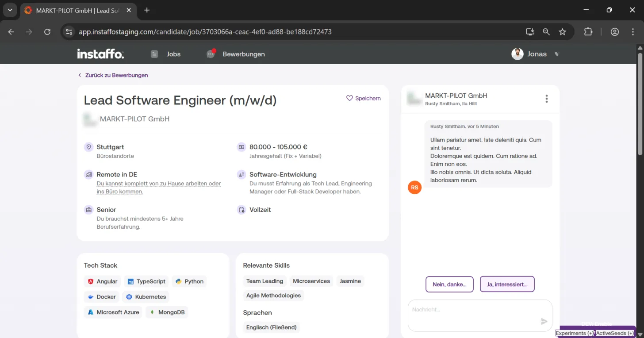644x338 pixels.
Task: Click the RS sender avatar in chat
Action: tap(414, 188)
